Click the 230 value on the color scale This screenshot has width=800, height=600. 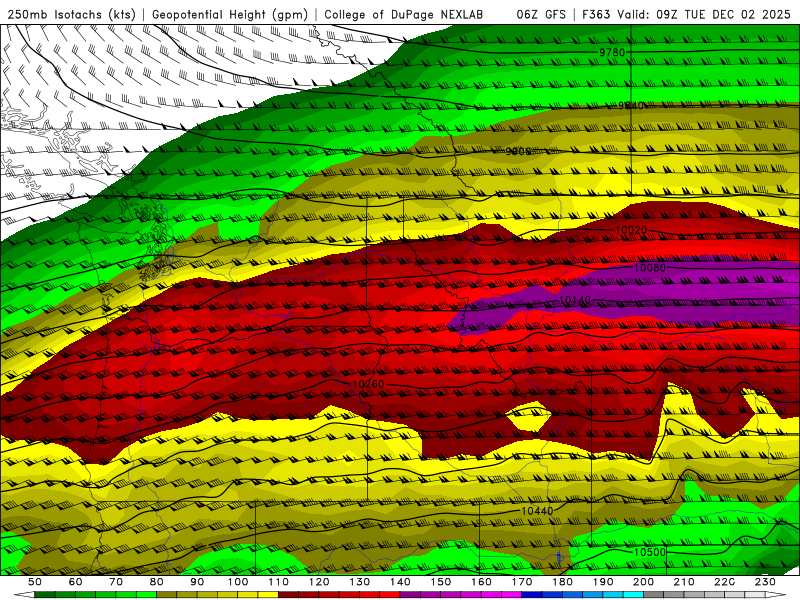(765, 582)
